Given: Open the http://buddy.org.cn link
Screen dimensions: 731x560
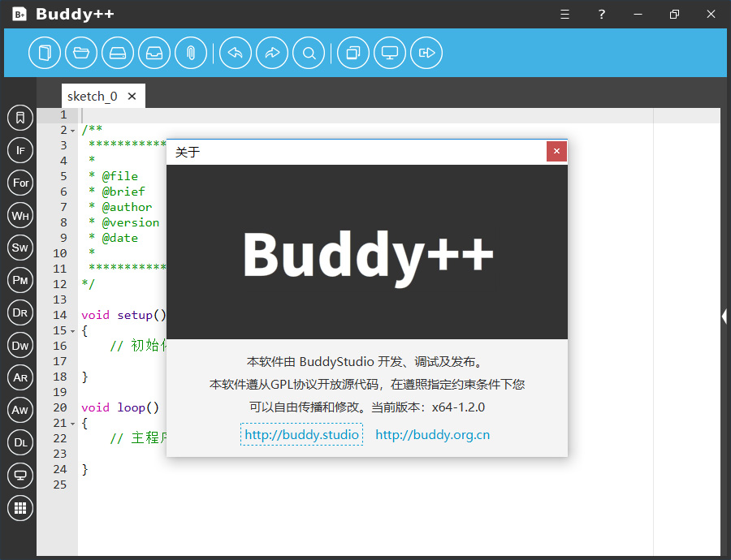Looking at the screenshot, I should [x=433, y=435].
